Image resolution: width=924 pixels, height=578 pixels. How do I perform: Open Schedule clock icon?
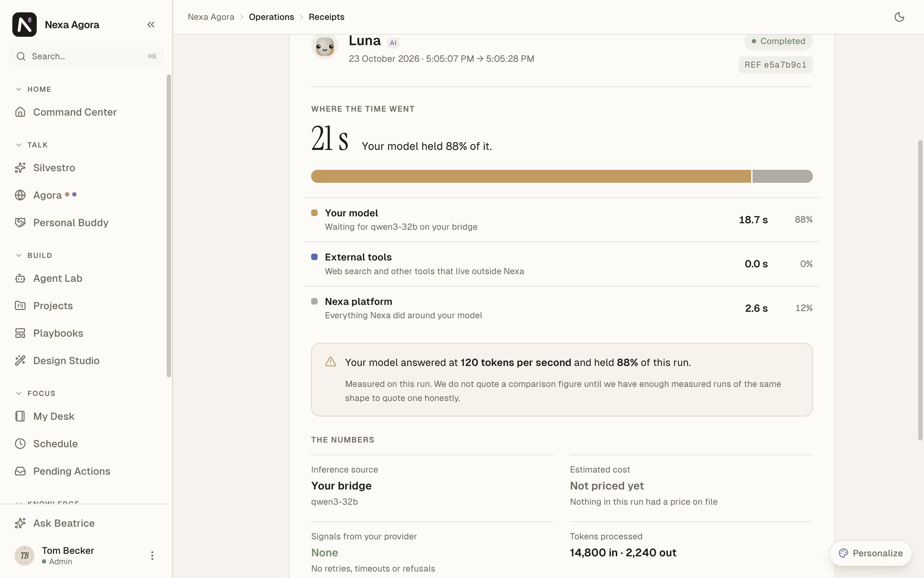20,444
